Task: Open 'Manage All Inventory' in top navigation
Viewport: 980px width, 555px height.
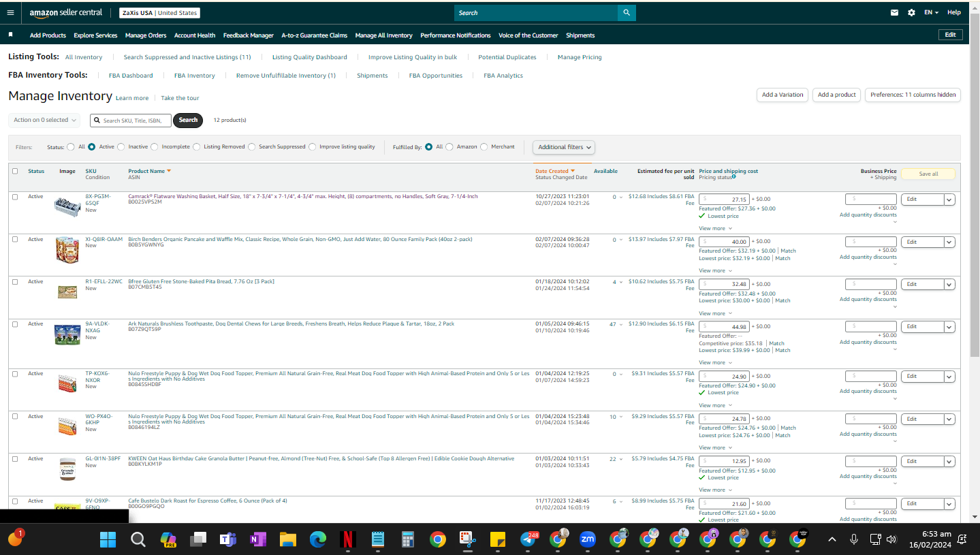Action: click(384, 35)
